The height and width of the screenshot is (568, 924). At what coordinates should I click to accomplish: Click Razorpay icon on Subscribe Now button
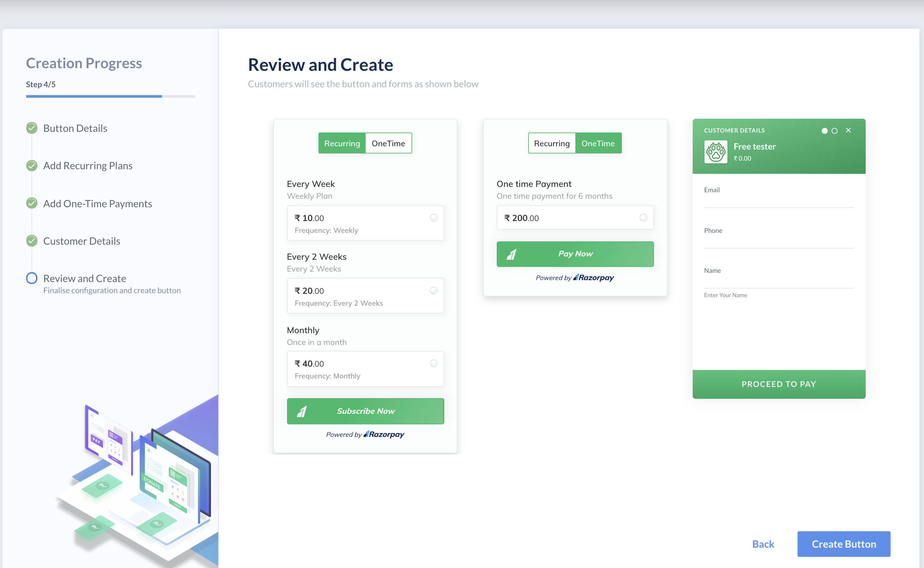pos(302,411)
